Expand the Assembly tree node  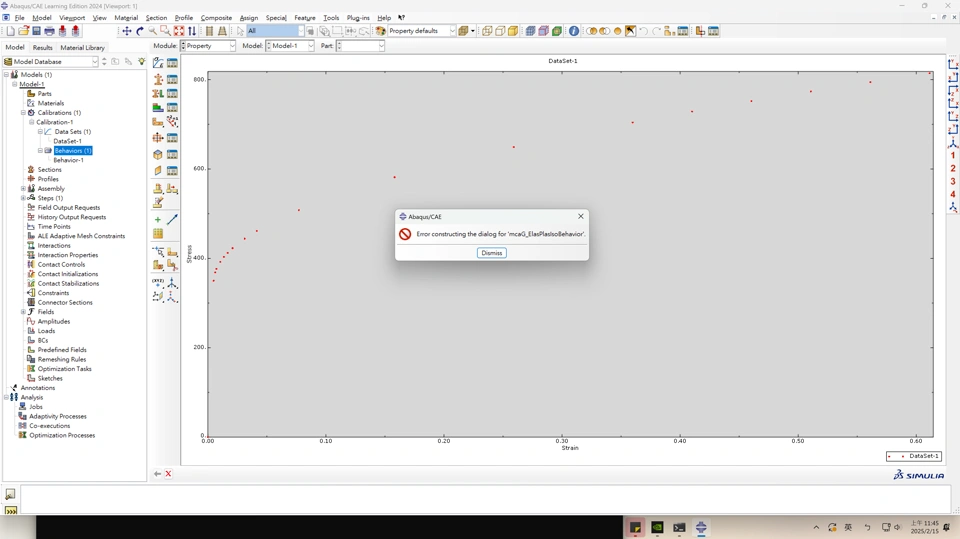point(23,189)
